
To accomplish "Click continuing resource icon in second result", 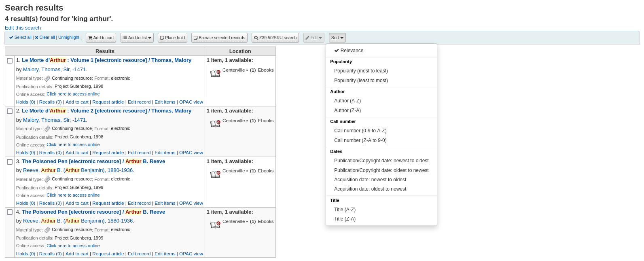I will point(47,129).
